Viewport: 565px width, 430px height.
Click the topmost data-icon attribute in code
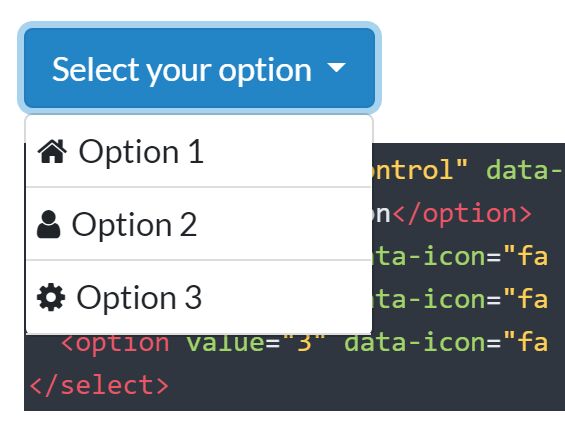click(x=436, y=256)
